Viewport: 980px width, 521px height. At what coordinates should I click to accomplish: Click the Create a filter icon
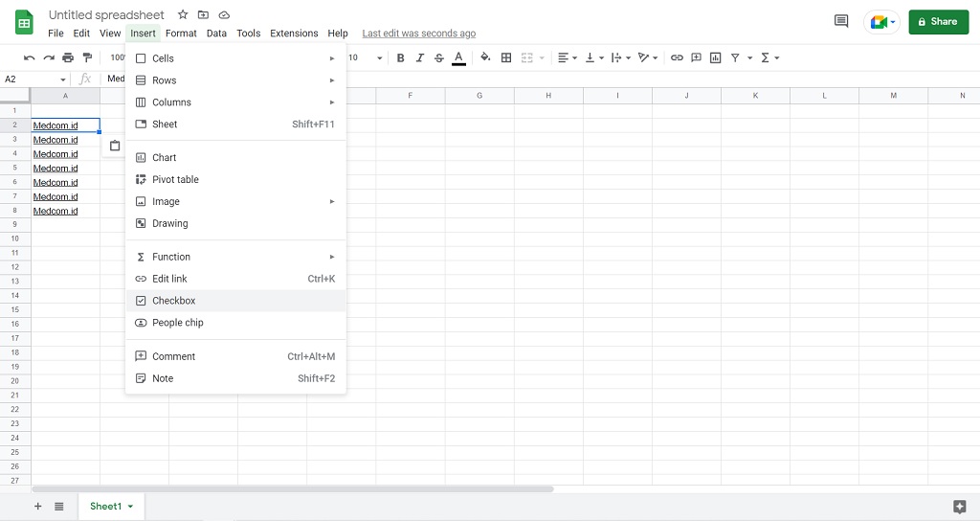coord(735,57)
